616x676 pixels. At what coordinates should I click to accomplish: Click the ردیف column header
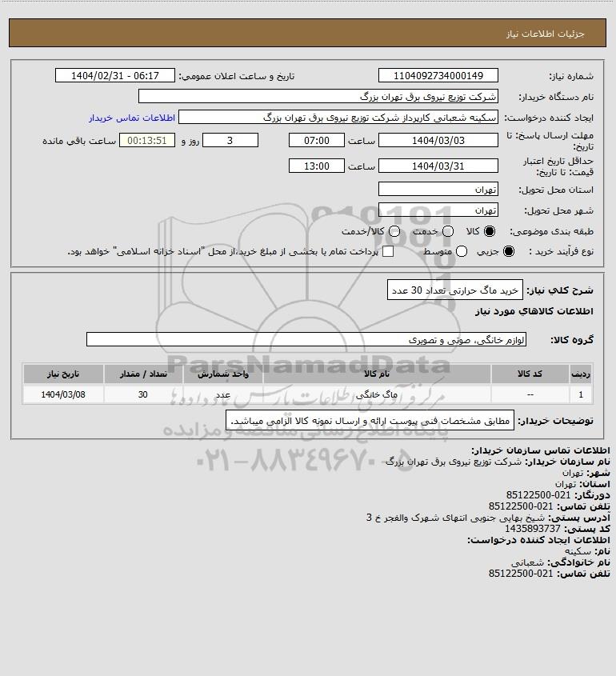click(581, 374)
